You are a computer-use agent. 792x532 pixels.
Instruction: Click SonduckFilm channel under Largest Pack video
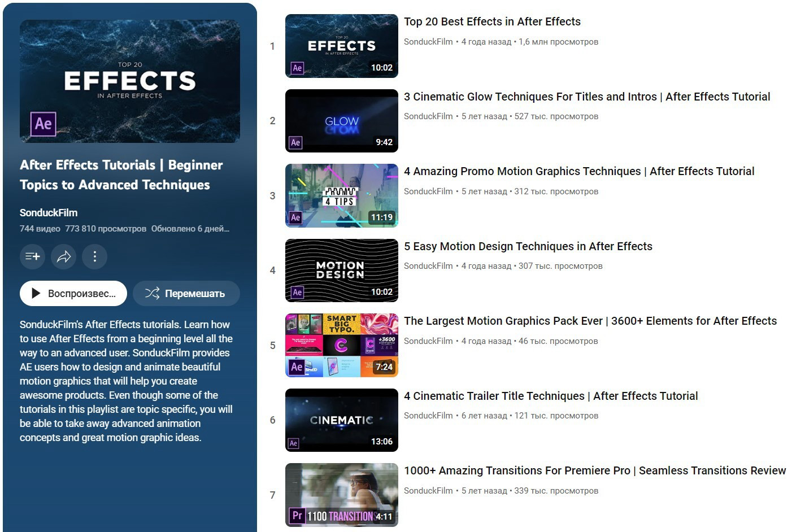coord(428,341)
